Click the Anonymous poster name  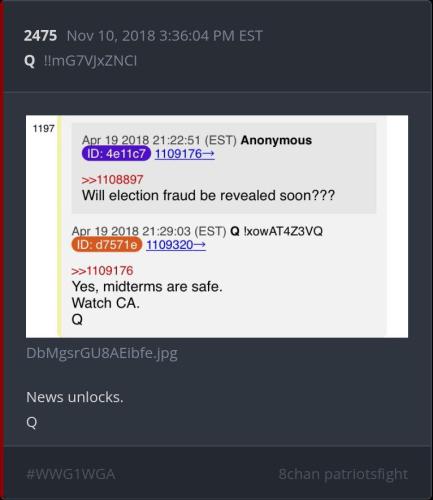(x=276, y=140)
